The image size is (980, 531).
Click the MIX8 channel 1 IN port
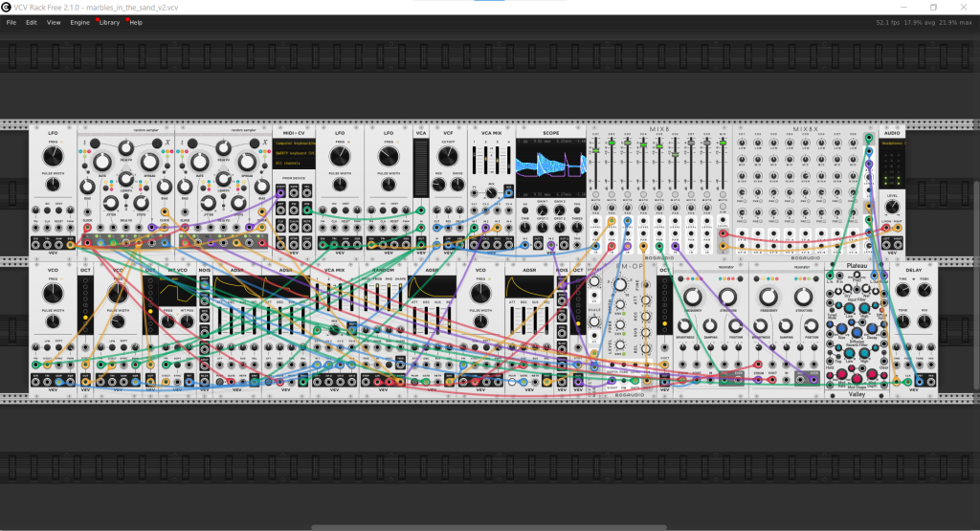tap(595, 246)
